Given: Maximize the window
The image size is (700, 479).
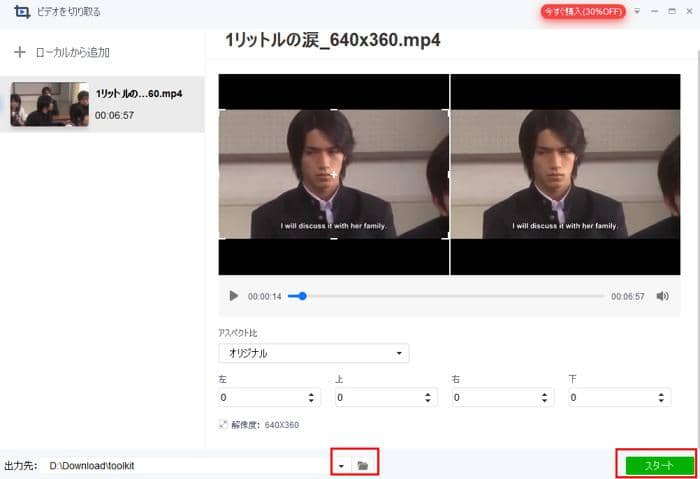Looking at the screenshot, I should (x=672, y=11).
